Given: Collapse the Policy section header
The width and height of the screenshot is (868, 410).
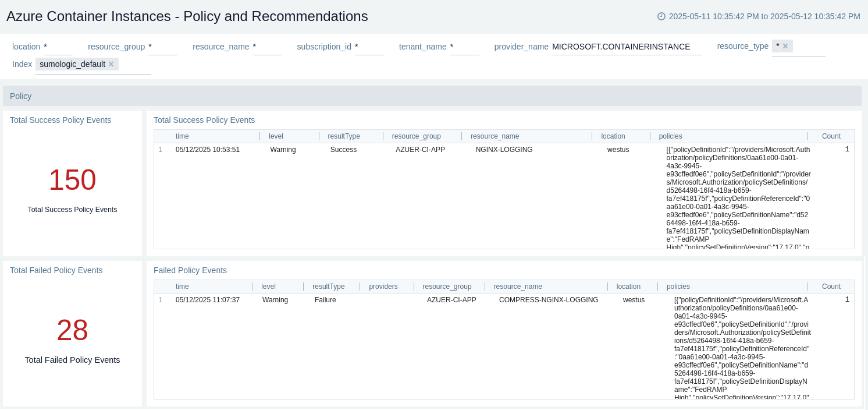Looking at the screenshot, I should pos(432,96).
